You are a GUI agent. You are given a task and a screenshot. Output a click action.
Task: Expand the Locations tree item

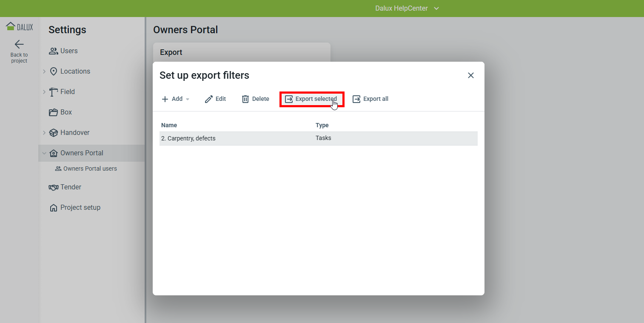coord(44,71)
